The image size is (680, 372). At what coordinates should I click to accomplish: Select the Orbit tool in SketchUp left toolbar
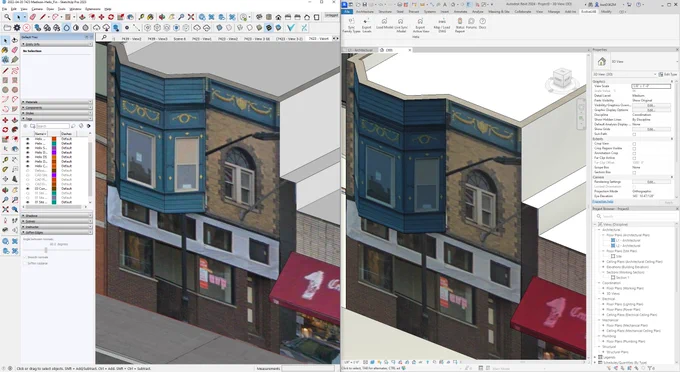[5, 190]
